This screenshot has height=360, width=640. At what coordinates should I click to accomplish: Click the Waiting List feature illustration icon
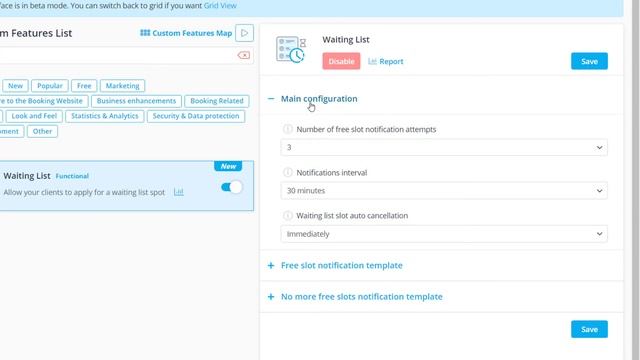point(291,49)
